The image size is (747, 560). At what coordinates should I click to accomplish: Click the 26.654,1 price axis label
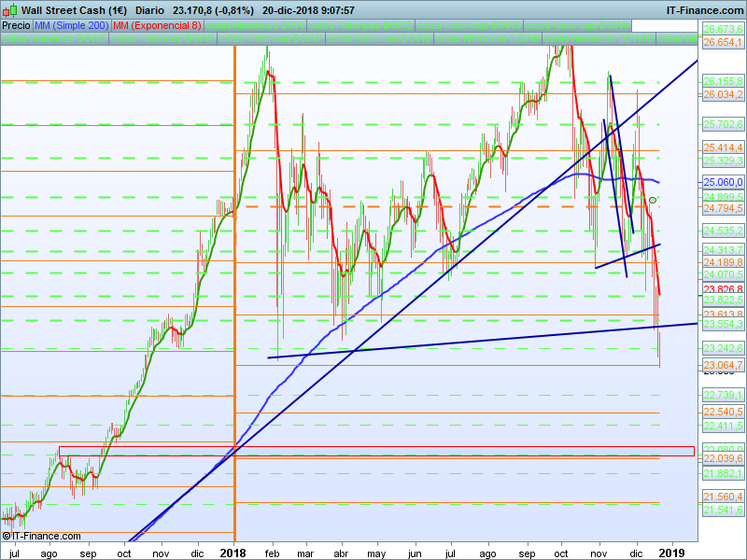[x=723, y=42]
